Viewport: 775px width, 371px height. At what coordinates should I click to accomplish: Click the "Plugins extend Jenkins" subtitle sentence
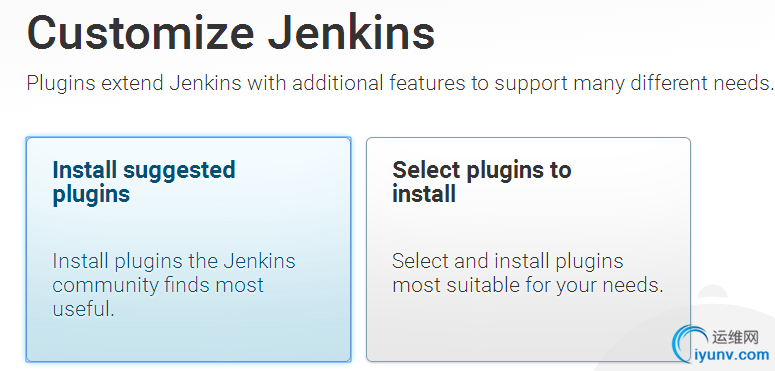coord(400,83)
